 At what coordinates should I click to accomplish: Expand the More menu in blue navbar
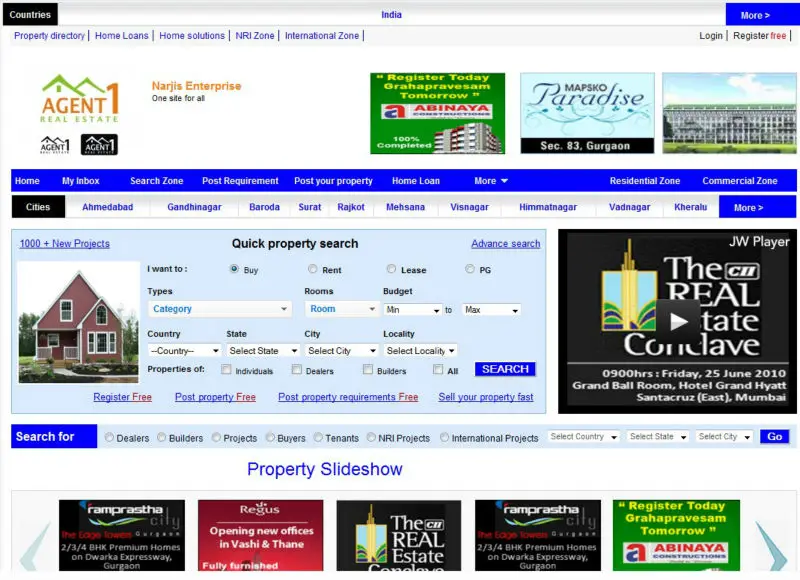click(x=491, y=181)
